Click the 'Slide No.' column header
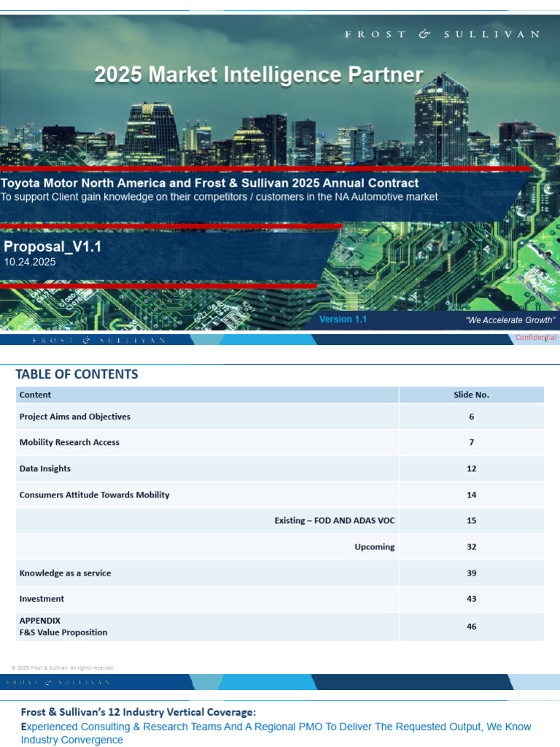The width and height of the screenshot is (560, 747). pyautogui.click(x=472, y=395)
